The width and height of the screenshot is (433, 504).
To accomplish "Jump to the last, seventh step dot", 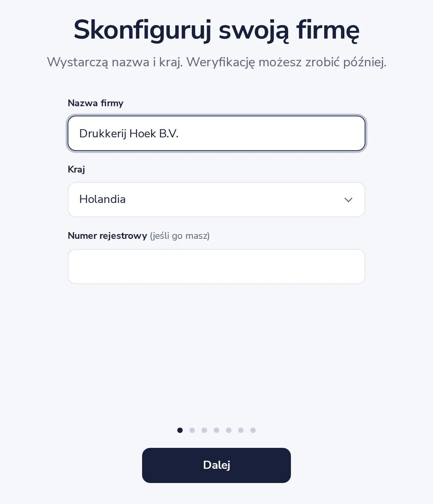I will click(253, 430).
